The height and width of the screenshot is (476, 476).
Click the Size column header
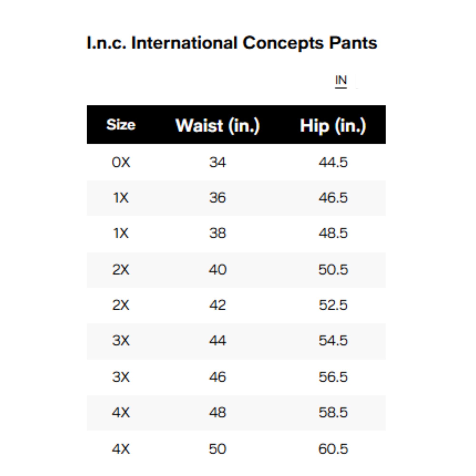click(x=121, y=125)
